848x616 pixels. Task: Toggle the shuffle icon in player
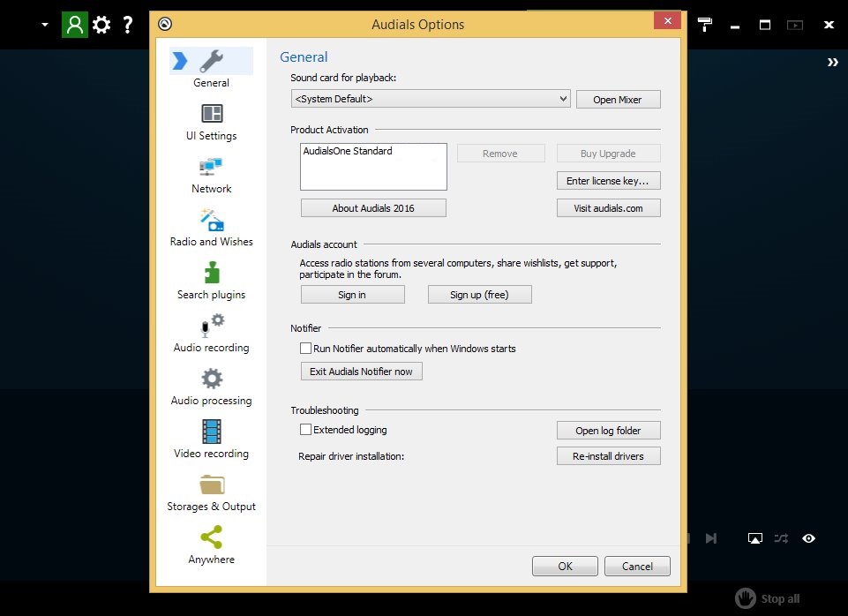[x=781, y=538]
